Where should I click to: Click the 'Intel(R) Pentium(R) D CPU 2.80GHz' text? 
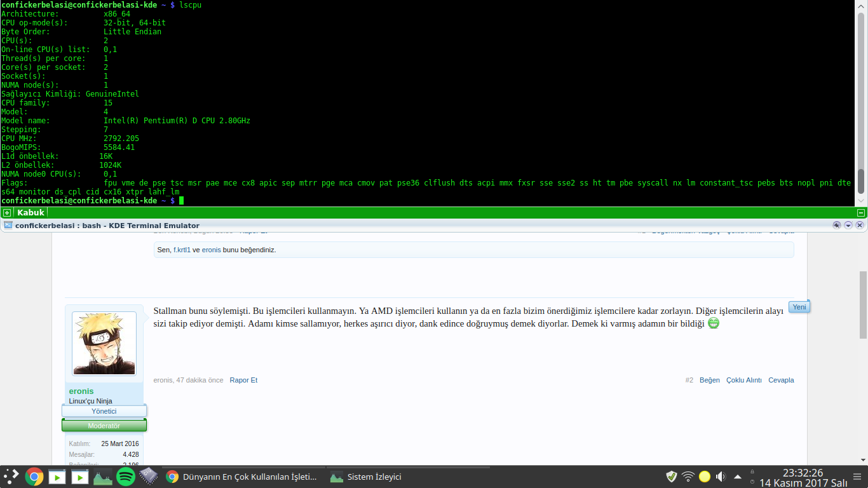(x=177, y=120)
